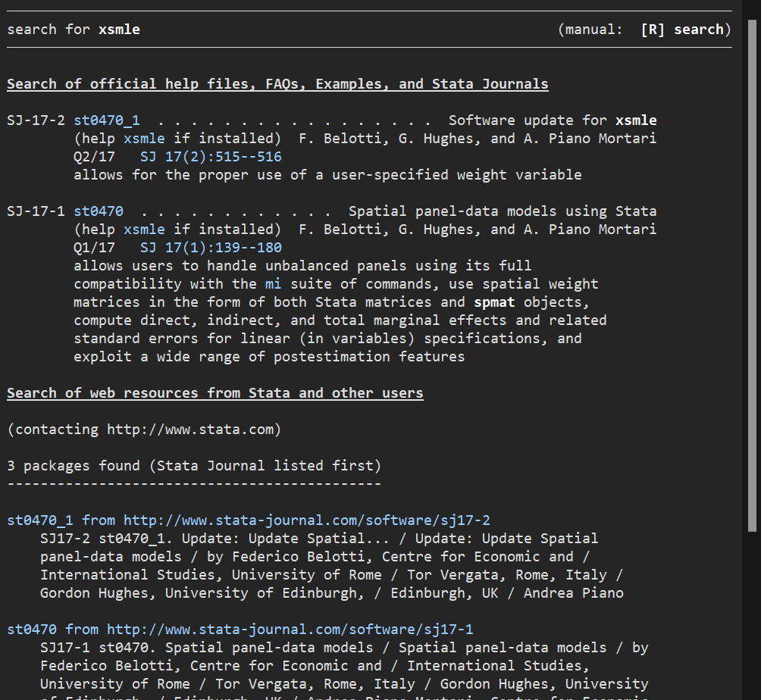Open st0470 package from sj17-1 software link
The width and height of the screenshot is (761, 700).
coord(240,630)
